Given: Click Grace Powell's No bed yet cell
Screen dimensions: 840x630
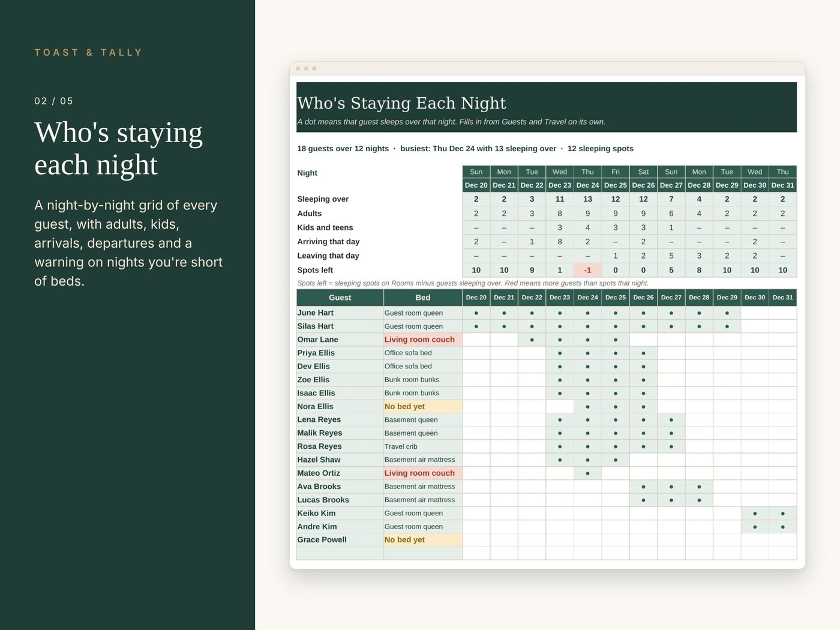Looking at the screenshot, I should 423,540.
